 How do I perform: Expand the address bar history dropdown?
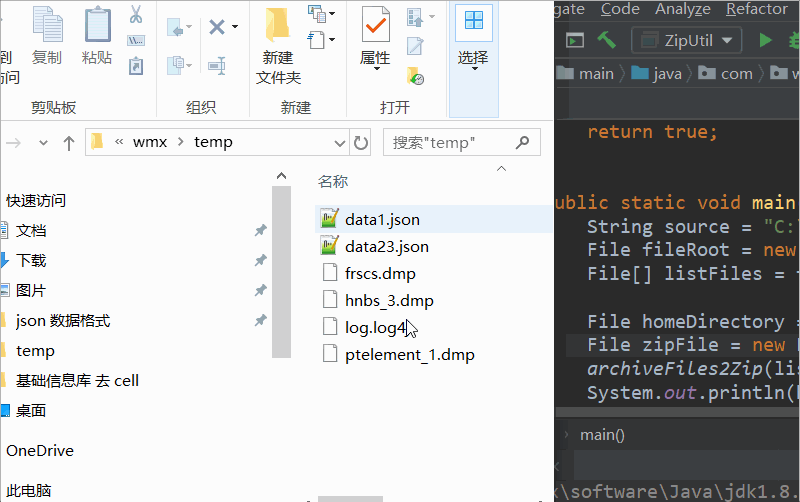click(340, 143)
